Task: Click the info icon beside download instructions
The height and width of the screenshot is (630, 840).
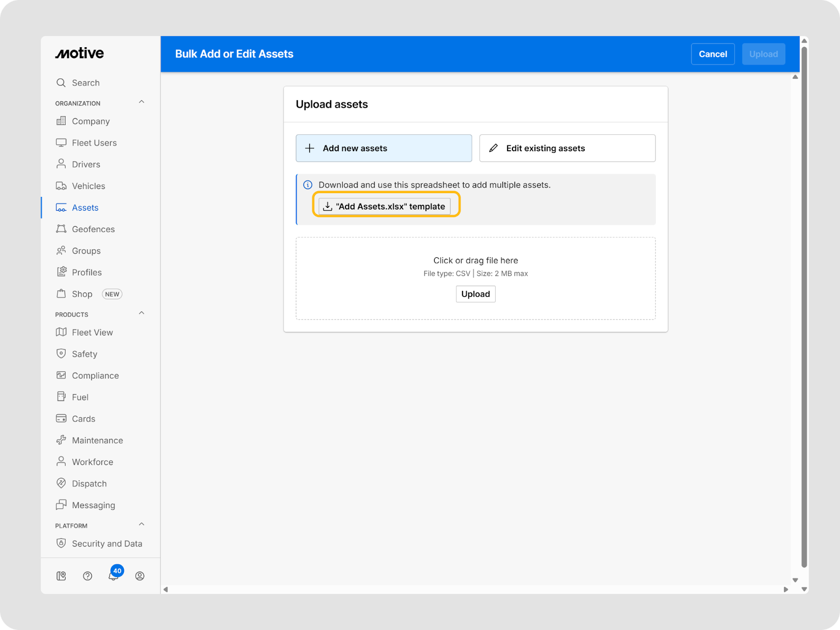Action: point(308,185)
